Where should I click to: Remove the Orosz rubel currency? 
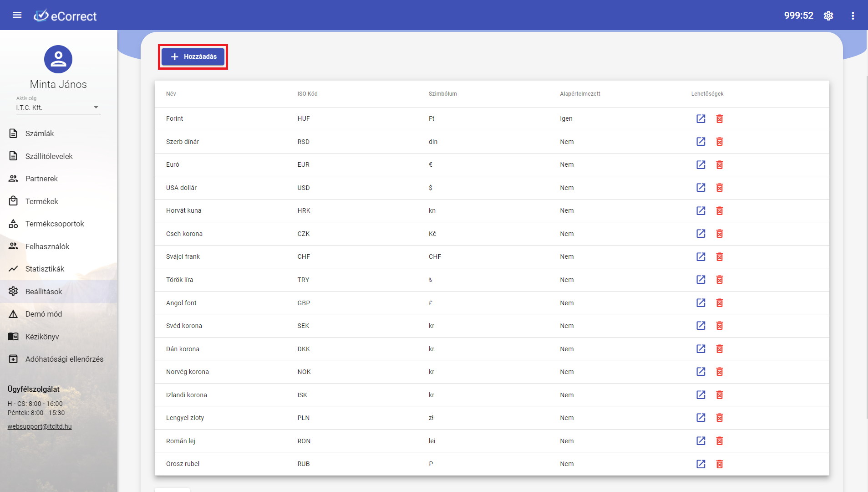(719, 464)
